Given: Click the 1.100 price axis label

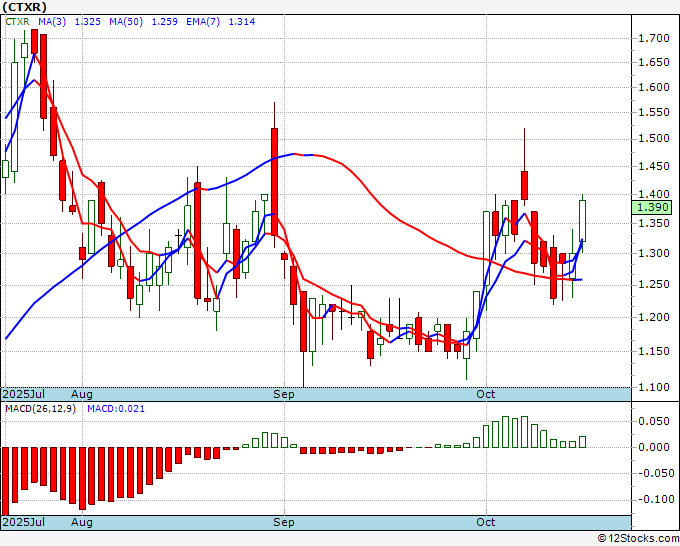Looking at the screenshot, I should coord(653,386).
